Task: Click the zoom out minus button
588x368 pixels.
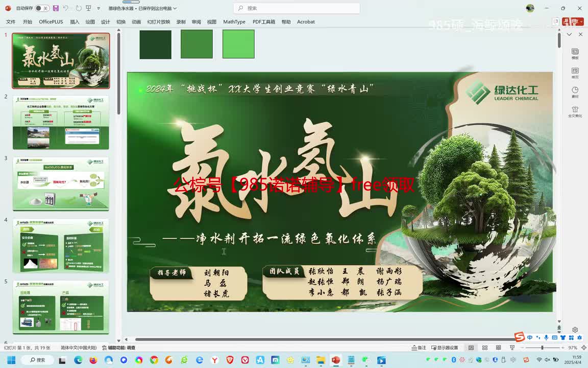Action: coord(522,348)
